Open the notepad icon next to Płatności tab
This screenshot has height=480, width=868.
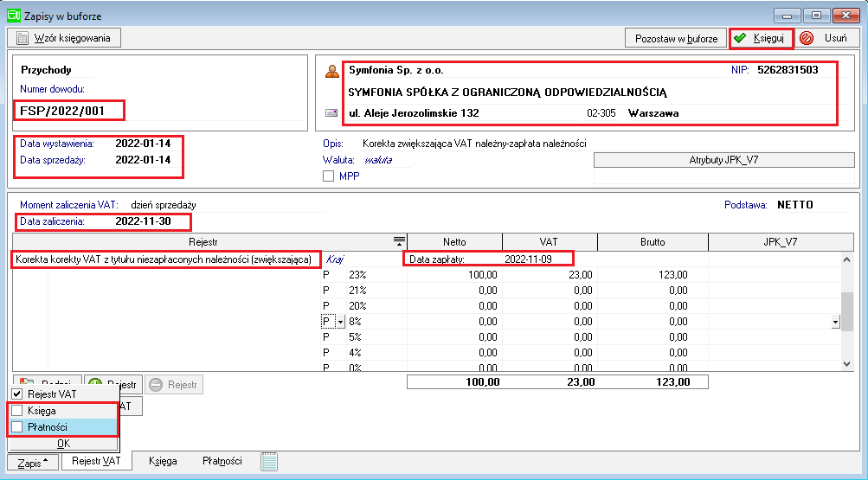[x=269, y=461]
